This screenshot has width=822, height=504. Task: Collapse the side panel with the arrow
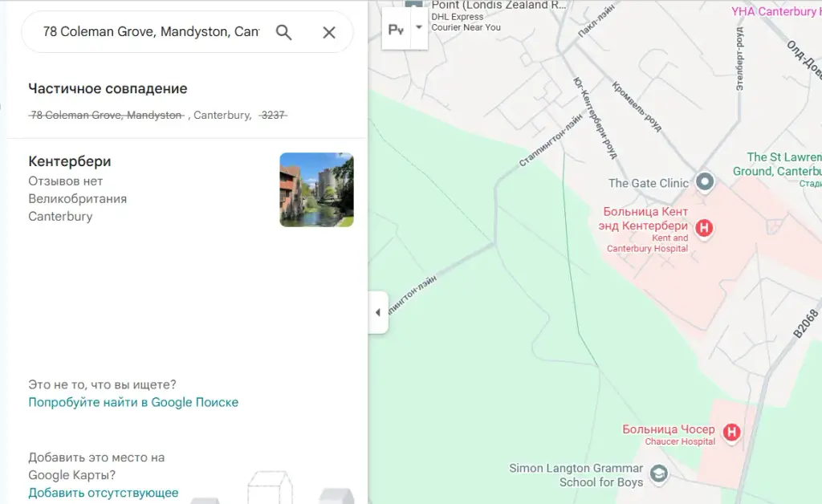[x=378, y=312]
